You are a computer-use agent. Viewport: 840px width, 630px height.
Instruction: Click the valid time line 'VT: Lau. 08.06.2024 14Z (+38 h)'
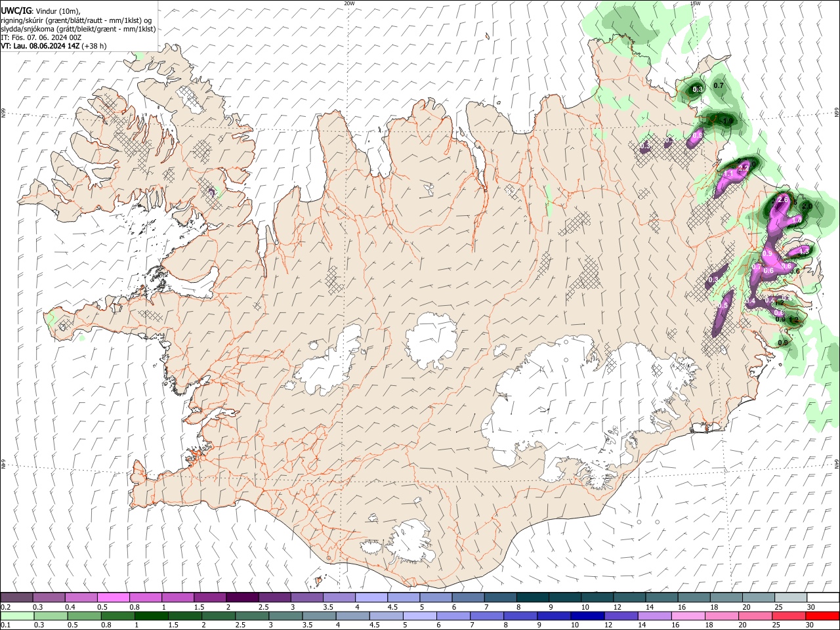[53, 46]
